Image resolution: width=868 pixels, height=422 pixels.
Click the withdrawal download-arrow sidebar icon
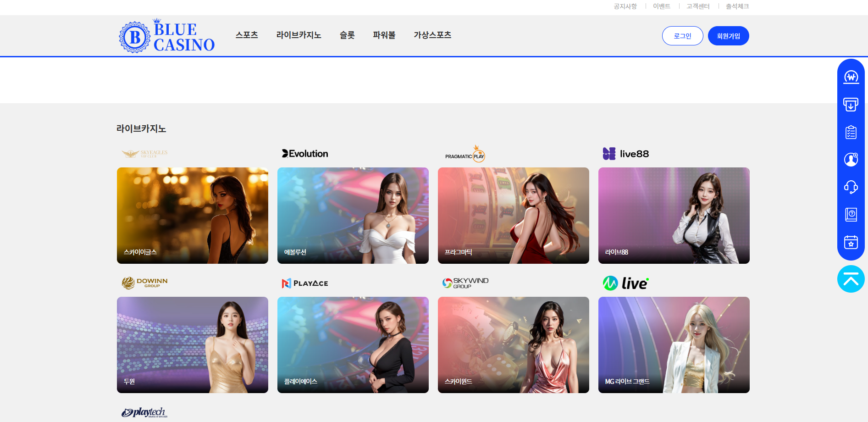tap(851, 105)
